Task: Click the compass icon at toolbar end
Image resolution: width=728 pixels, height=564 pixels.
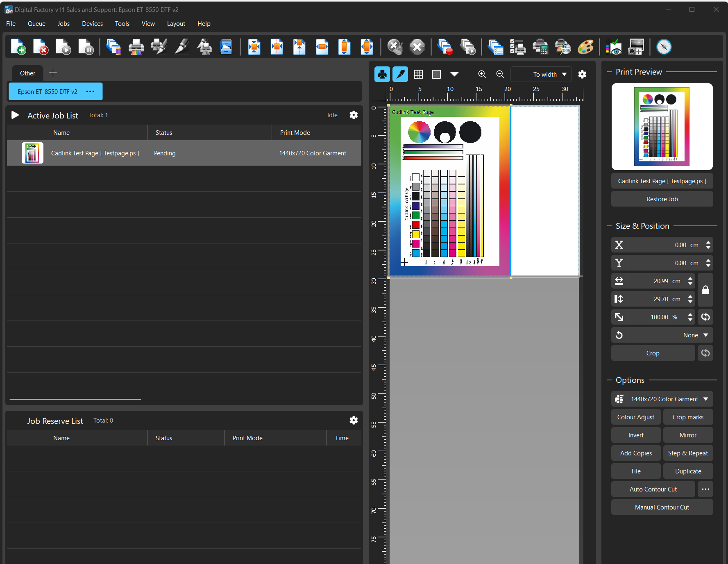Action: point(664,47)
